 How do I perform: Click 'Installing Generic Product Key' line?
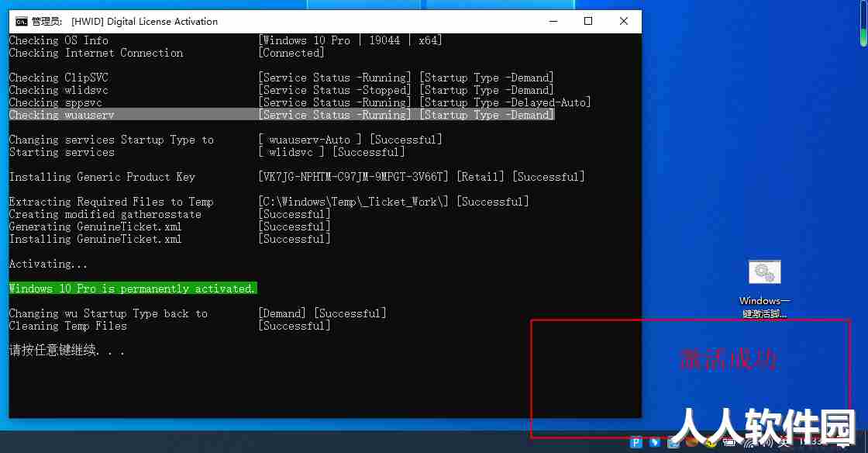pos(102,177)
